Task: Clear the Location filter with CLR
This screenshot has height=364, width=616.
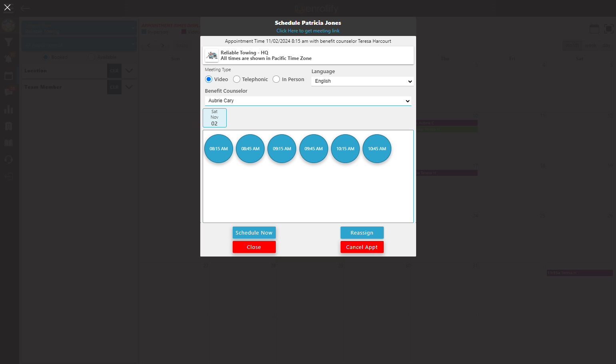Action: pyautogui.click(x=114, y=71)
